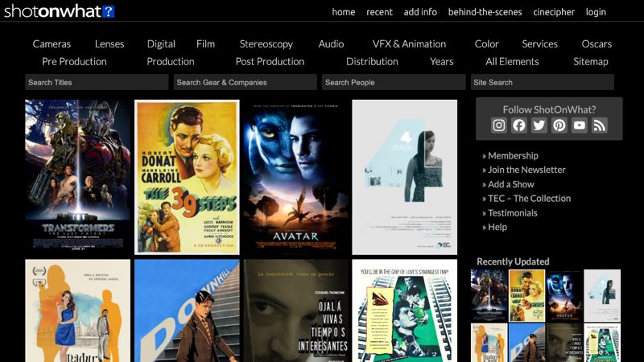Image resolution: width=644 pixels, height=362 pixels.
Task: Click the login link
Action: tap(596, 12)
